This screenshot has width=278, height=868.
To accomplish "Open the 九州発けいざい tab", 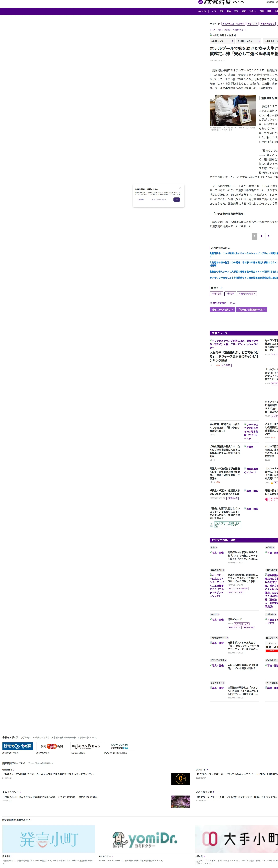I will pos(249,41).
